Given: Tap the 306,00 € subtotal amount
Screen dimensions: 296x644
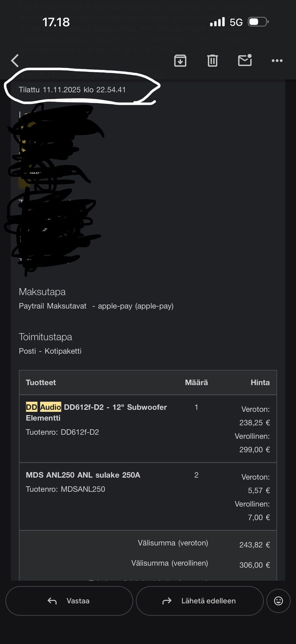Looking at the screenshot, I should (254, 565).
